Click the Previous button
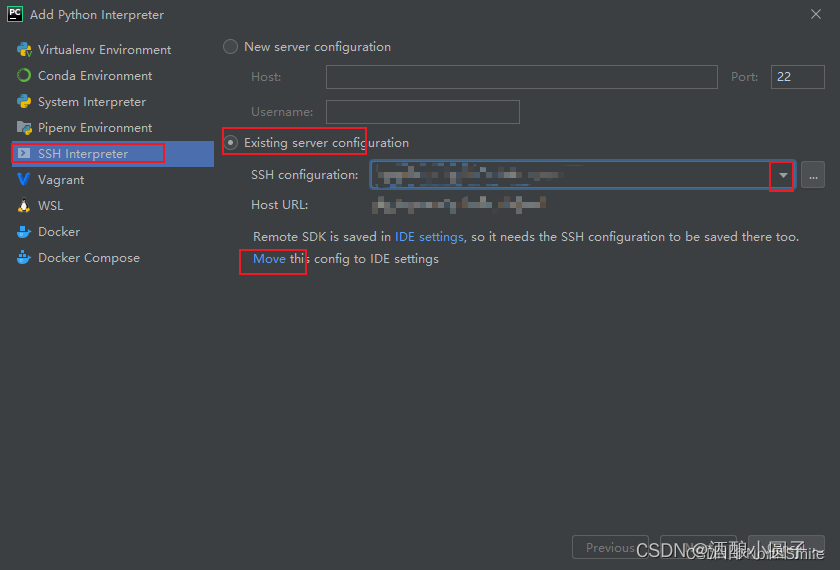 point(610,548)
